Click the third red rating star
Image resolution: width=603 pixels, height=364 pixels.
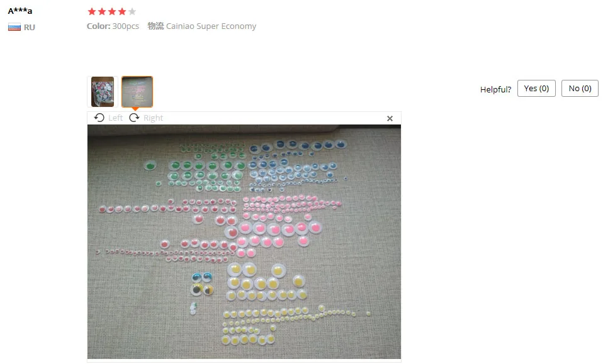pos(112,11)
